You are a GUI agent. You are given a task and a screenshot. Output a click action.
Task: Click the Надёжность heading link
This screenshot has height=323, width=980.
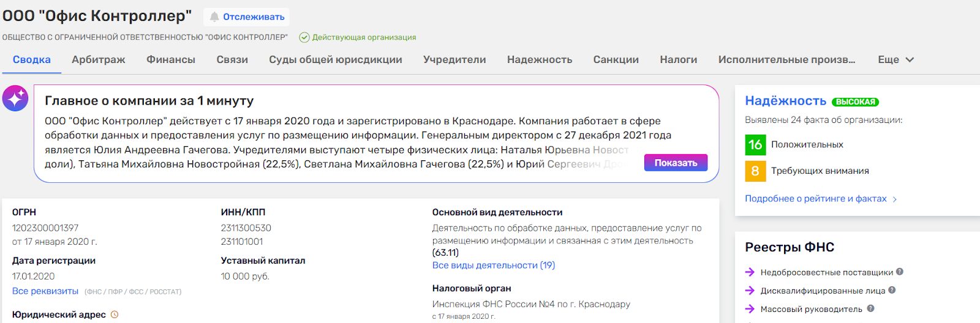[x=786, y=101]
